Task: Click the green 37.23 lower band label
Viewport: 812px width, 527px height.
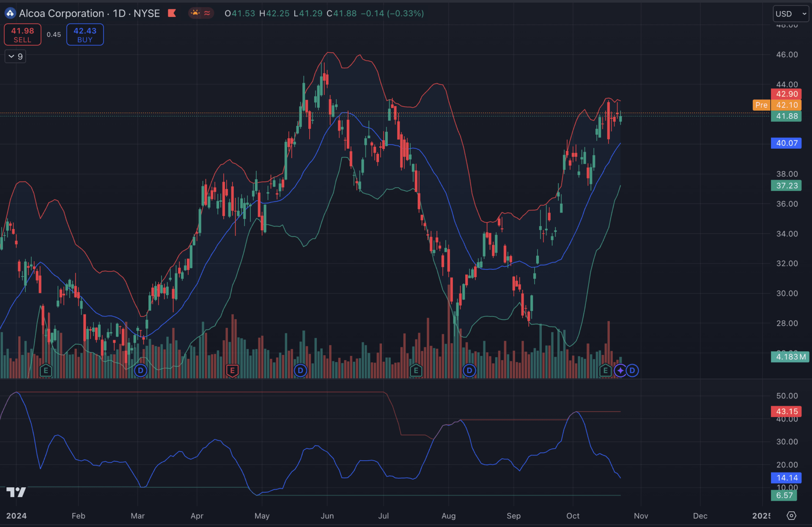Action: pos(786,186)
